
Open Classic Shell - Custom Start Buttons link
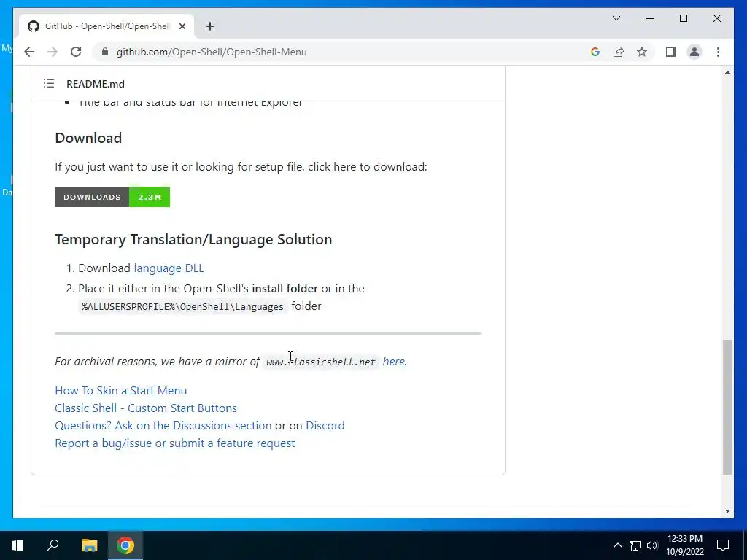click(146, 408)
